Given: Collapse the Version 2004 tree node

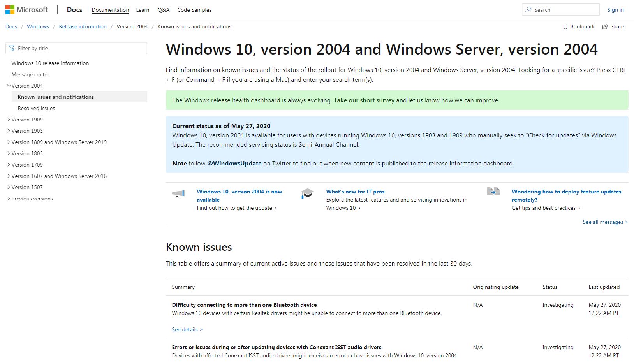Looking at the screenshot, I should click(9, 86).
